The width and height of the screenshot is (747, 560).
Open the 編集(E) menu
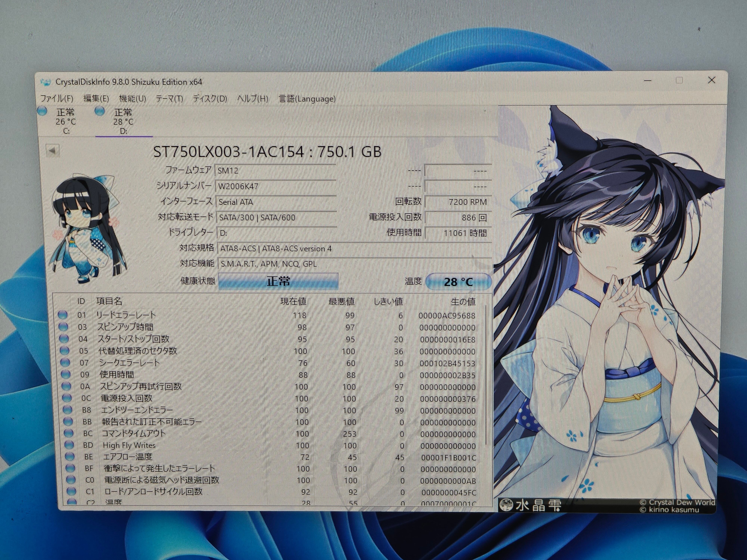pyautogui.click(x=96, y=98)
